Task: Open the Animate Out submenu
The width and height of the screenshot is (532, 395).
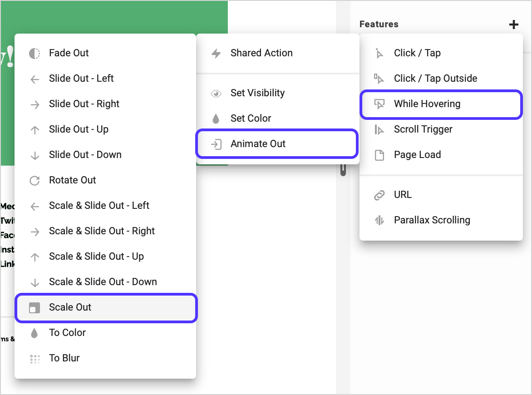Action: click(276, 144)
